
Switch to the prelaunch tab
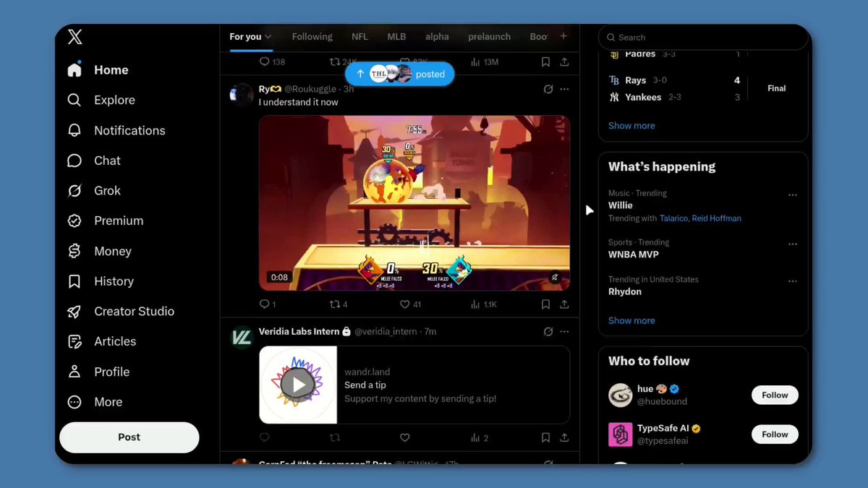[489, 37]
